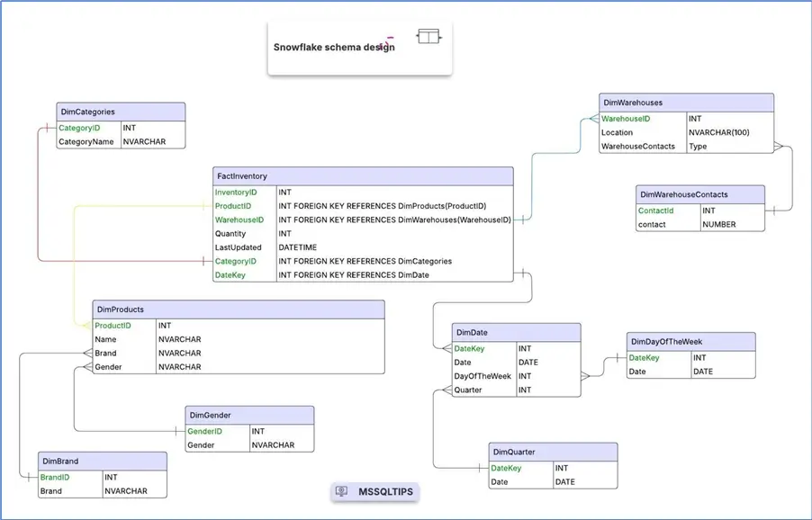The width and height of the screenshot is (812, 520).
Task: Select the Snowflake schema design title text
Action: (x=334, y=47)
